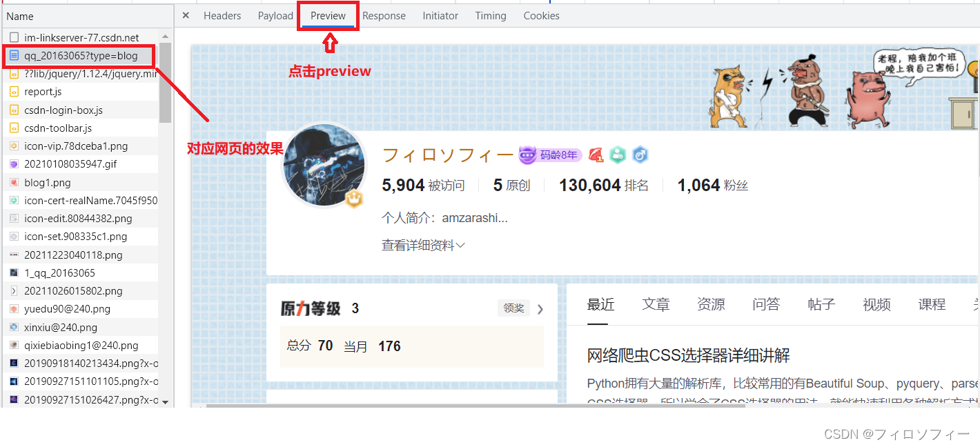Click image icon of 20210108035947.gif
The height and width of the screenshot is (447, 980).
click(x=14, y=164)
